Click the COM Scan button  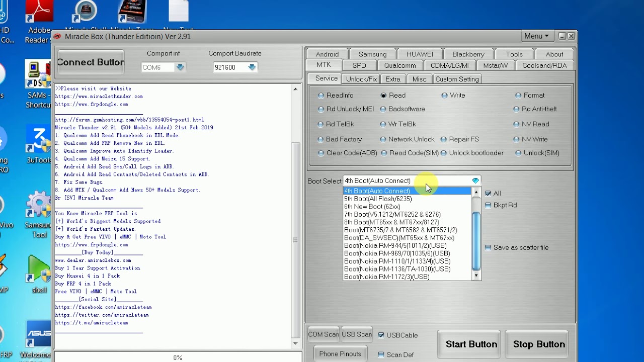(324, 334)
